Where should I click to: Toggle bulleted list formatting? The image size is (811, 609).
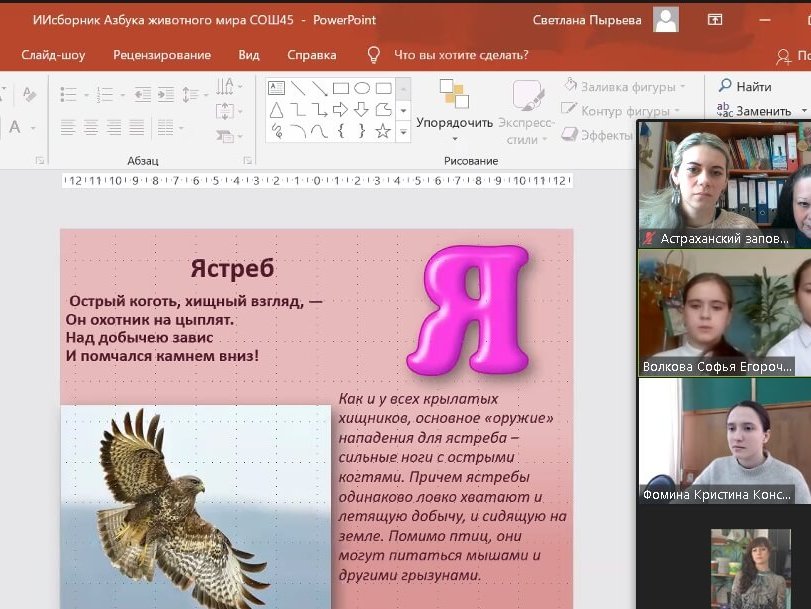68,94
